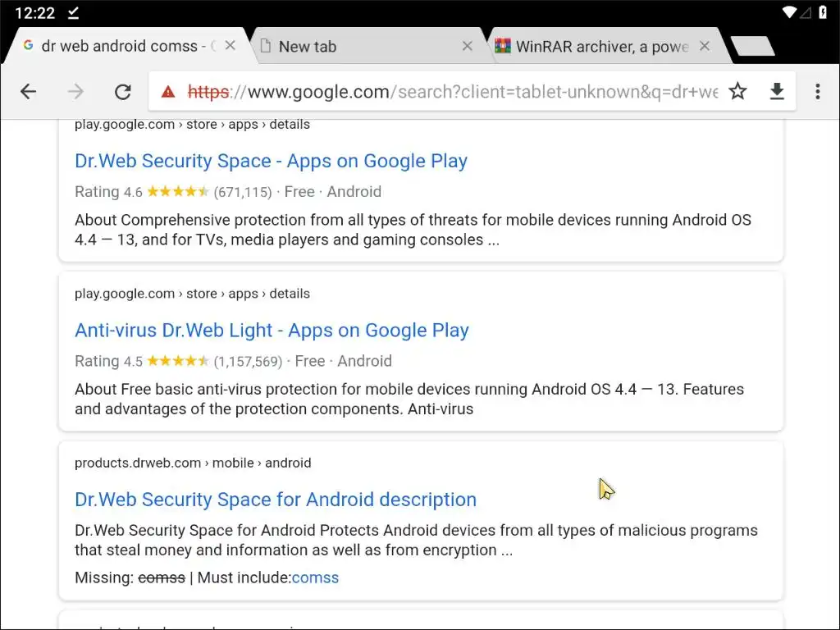Click the WiFi status icon
This screenshot has height=630, width=840.
pyautogui.click(x=789, y=12)
